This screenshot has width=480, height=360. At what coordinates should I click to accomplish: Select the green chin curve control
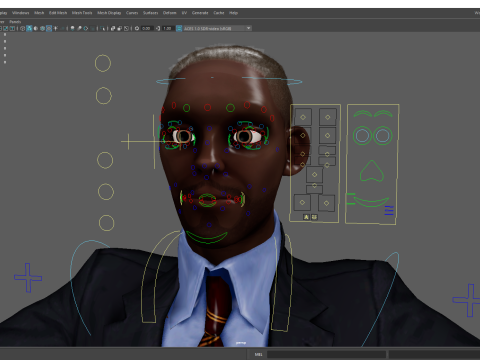click(x=207, y=237)
